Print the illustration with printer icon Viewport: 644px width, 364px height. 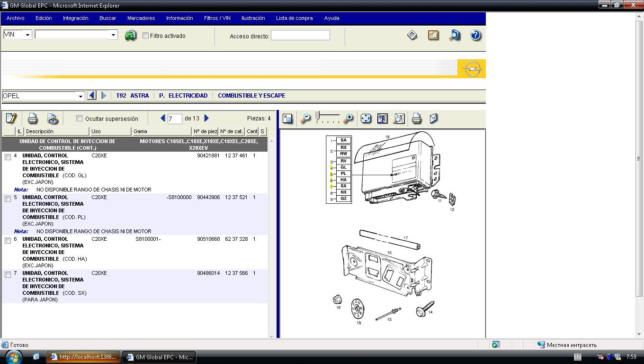coord(416,118)
